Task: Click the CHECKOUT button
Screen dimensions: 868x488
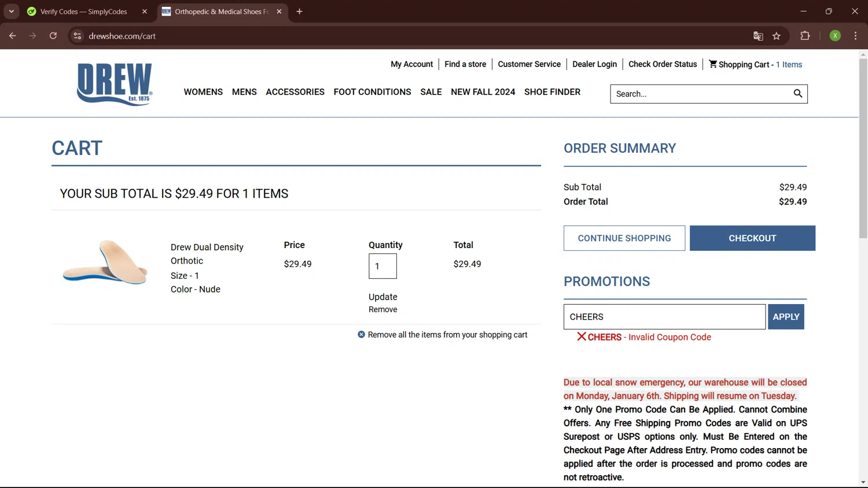Action: tap(752, 238)
